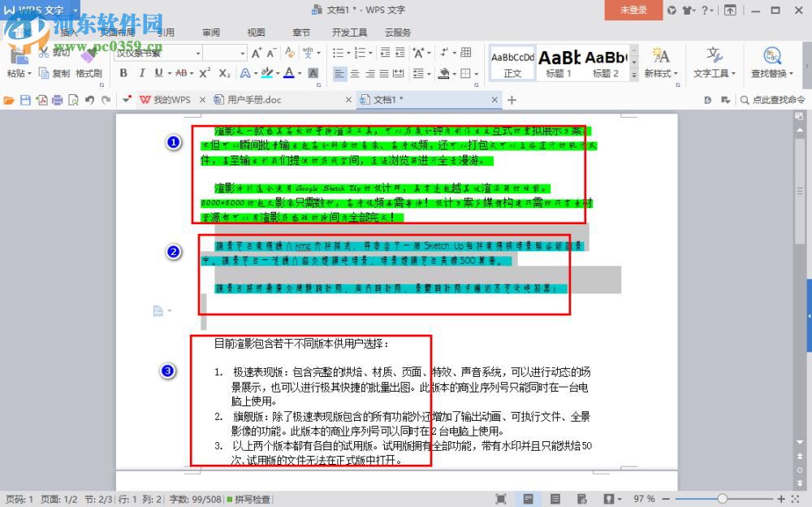Enable underline formatting
The width and height of the screenshot is (812, 507).
click(x=158, y=73)
